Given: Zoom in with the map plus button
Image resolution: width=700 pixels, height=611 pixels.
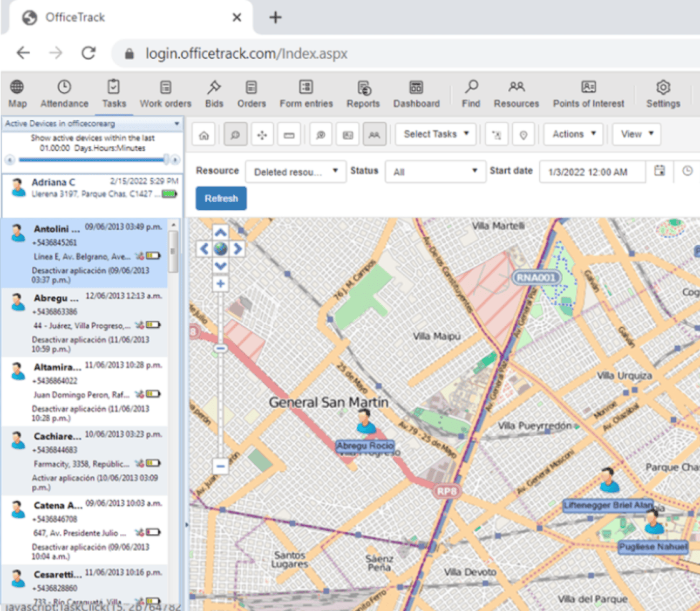Looking at the screenshot, I should [x=220, y=284].
